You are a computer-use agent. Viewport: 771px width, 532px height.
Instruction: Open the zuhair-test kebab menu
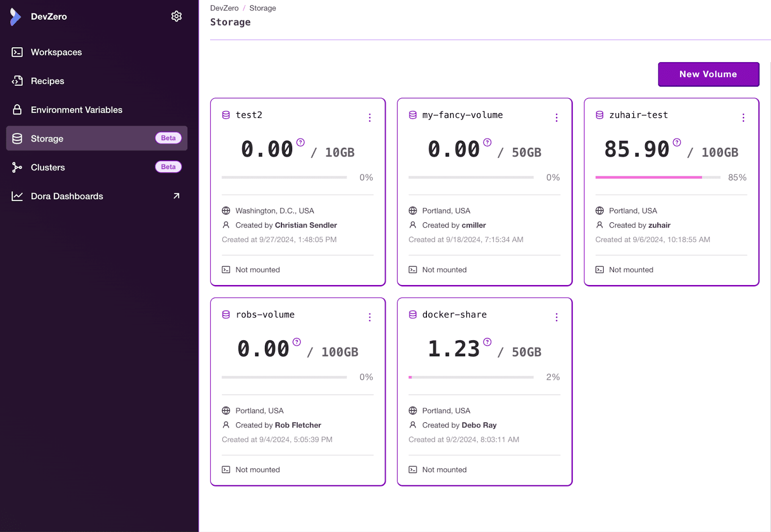point(744,118)
